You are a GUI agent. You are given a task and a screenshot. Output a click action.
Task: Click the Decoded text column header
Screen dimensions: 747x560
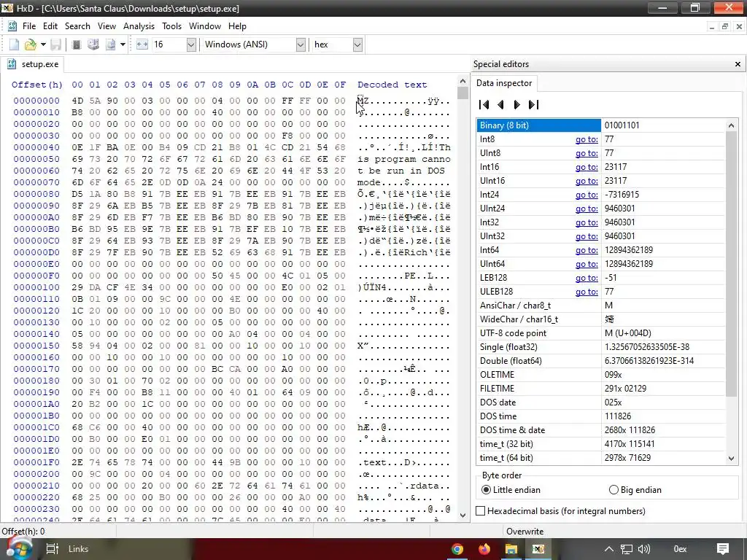[x=392, y=85]
